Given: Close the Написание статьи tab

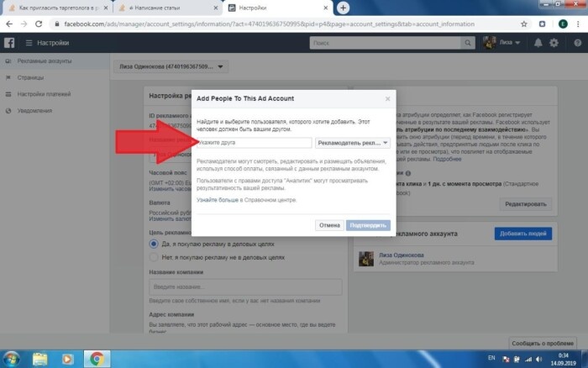Looking at the screenshot, I should (x=216, y=8).
